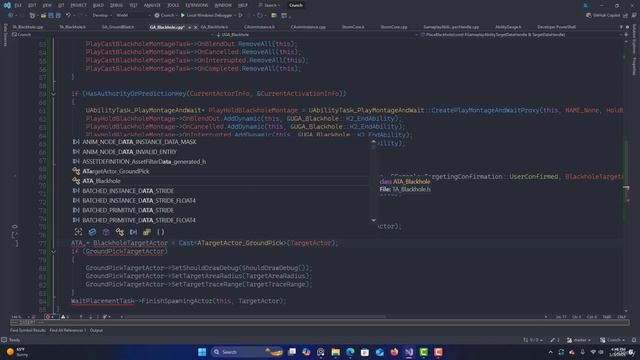Image resolution: width=640 pixels, height=360 pixels.
Task: Click the Save All toolbar icon
Action: (x=58, y=16)
